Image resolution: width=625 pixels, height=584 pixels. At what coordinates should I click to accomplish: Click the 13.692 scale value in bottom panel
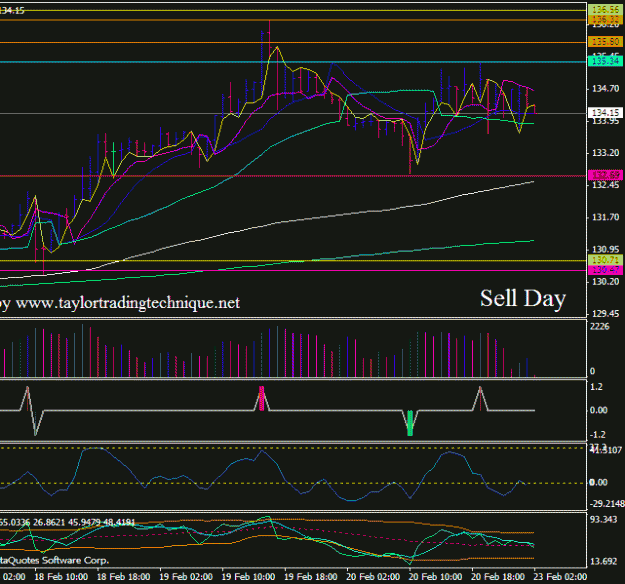(603, 562)
